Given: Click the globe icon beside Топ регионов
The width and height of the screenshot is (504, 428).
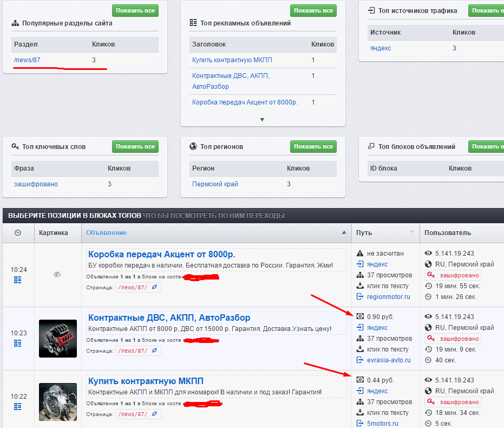Looking at the screenshot, I should coord(193,146).
